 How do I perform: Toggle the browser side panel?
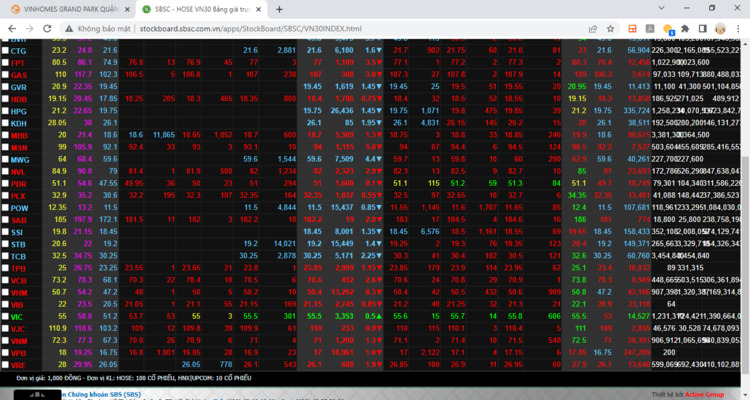(703, 29)
